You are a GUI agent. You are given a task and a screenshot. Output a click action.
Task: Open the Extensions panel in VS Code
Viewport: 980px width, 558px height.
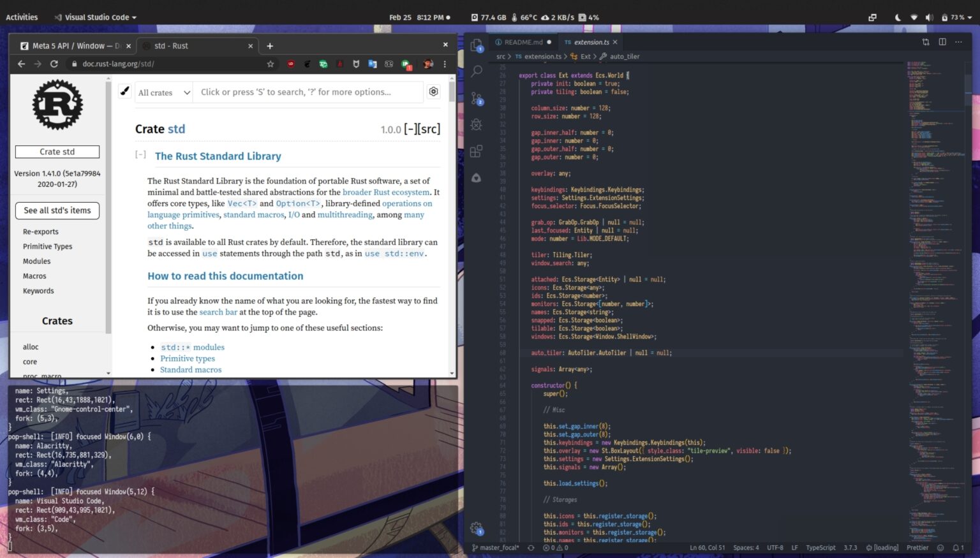coord(476,151)
